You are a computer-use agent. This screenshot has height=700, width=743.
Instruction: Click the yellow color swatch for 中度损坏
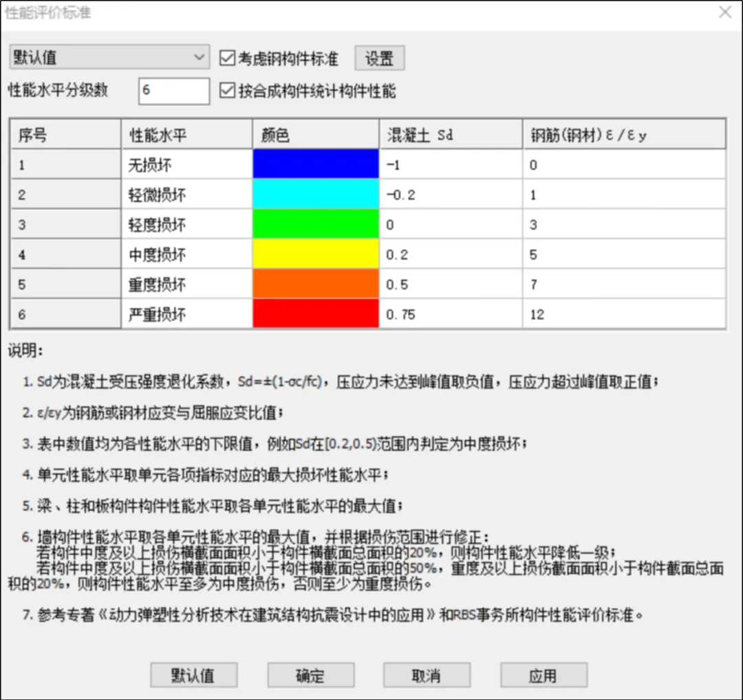click(316, 254)
